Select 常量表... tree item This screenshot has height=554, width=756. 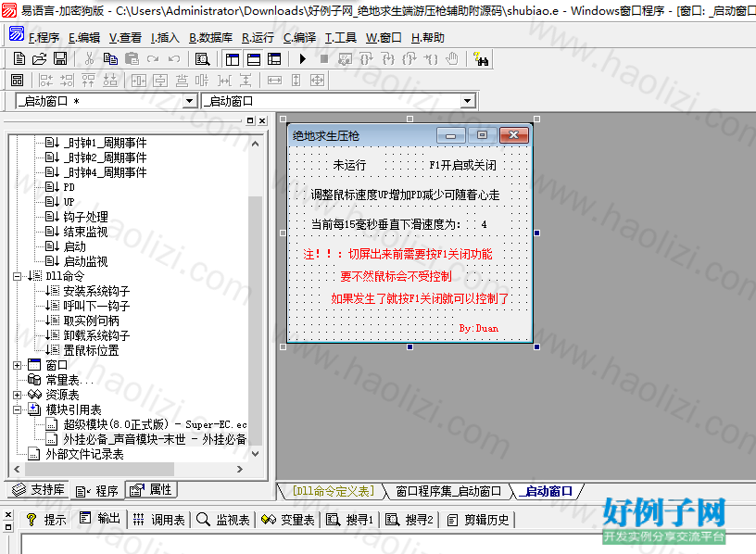(x=69, y=380)
